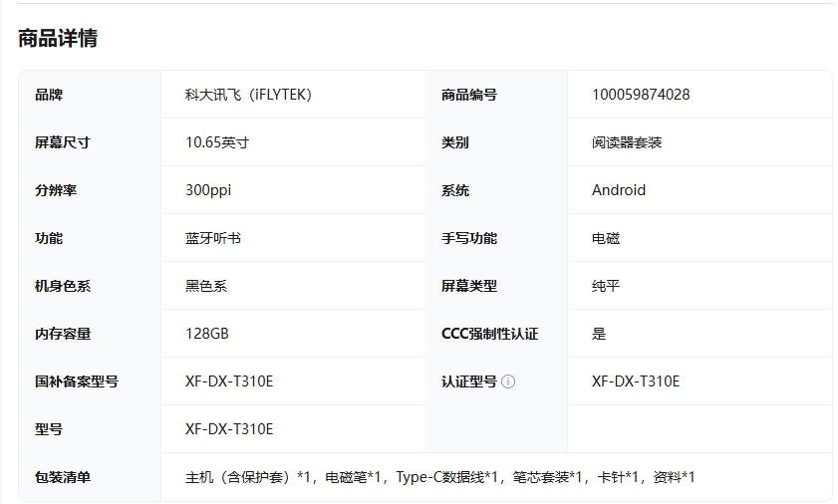This screenshot has width=838, height=504.
Task: Click the 手写功能 label
Action: point(468,238)
